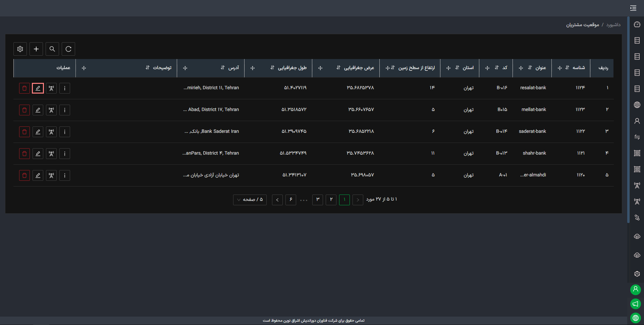This screenshot has height=325, width=644.
Task: Show info for shahr-bank row
Action: [x=65, y=154]
